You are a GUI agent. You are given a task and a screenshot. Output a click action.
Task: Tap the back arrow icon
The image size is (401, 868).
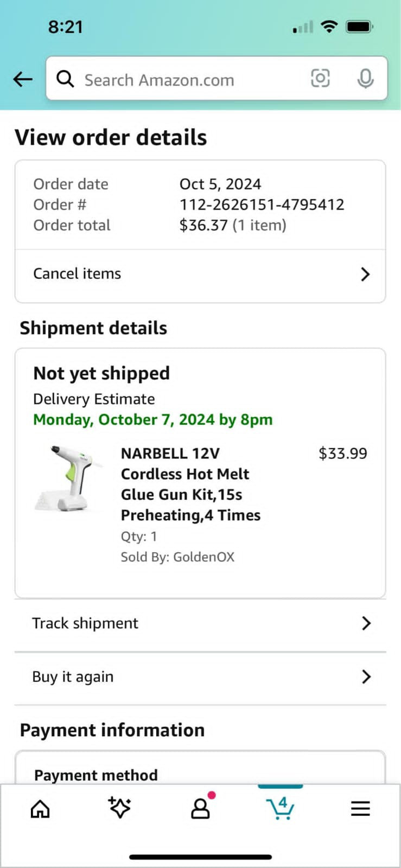point(23,79)
